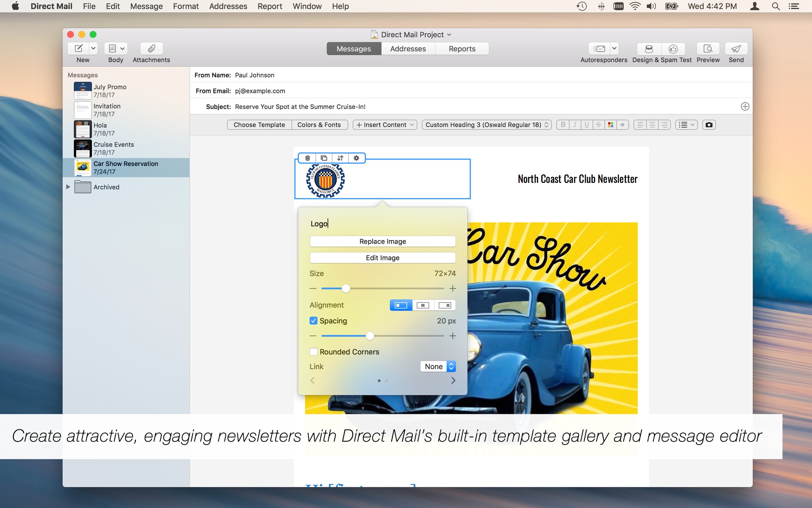Enable the Spacing checkbox

313,320
